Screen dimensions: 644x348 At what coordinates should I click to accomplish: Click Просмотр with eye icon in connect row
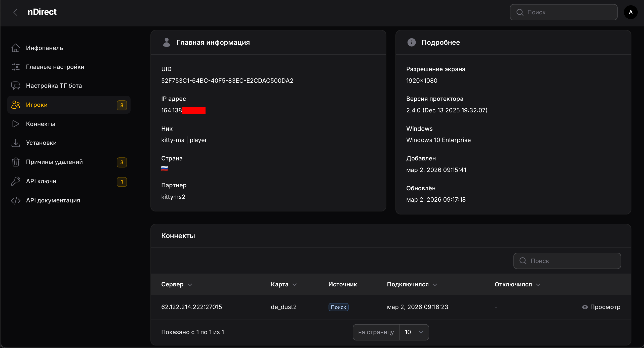[601, 307]
